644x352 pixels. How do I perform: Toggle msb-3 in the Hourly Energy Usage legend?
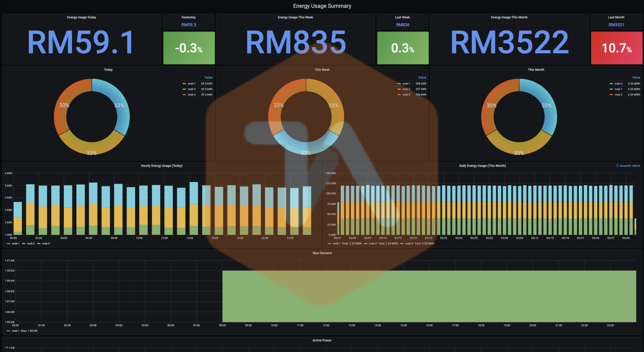[45, 243]
